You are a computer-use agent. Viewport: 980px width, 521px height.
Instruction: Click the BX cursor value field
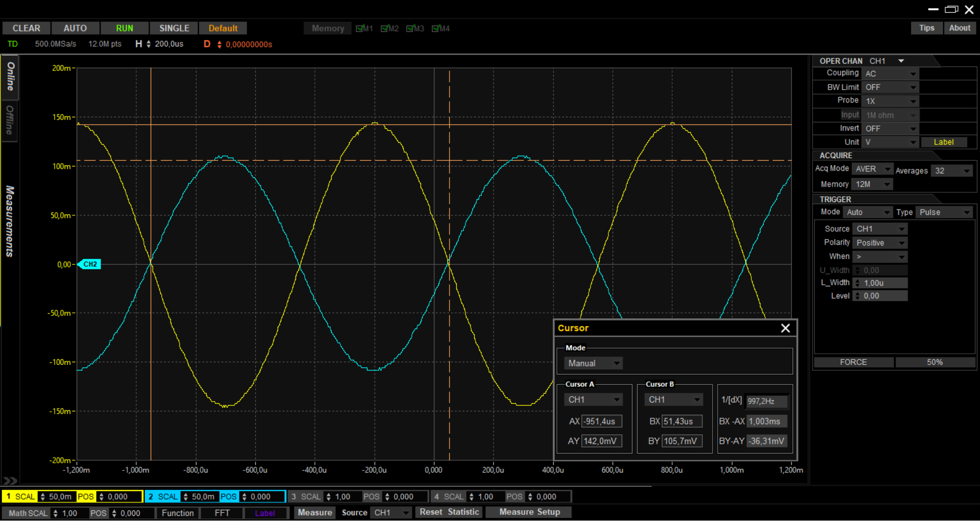pyautogui.click(x=682, y=421)
